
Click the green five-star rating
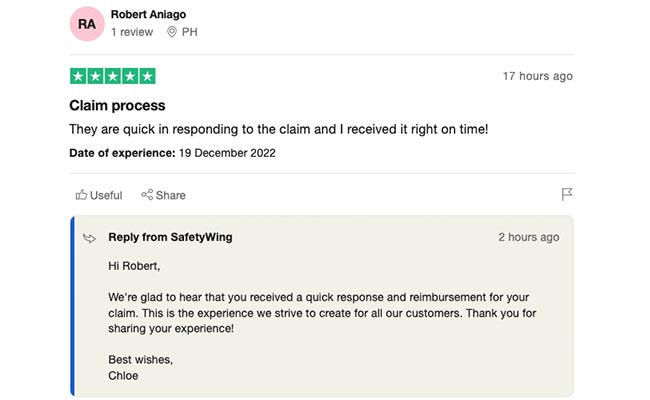coord(112,76)
